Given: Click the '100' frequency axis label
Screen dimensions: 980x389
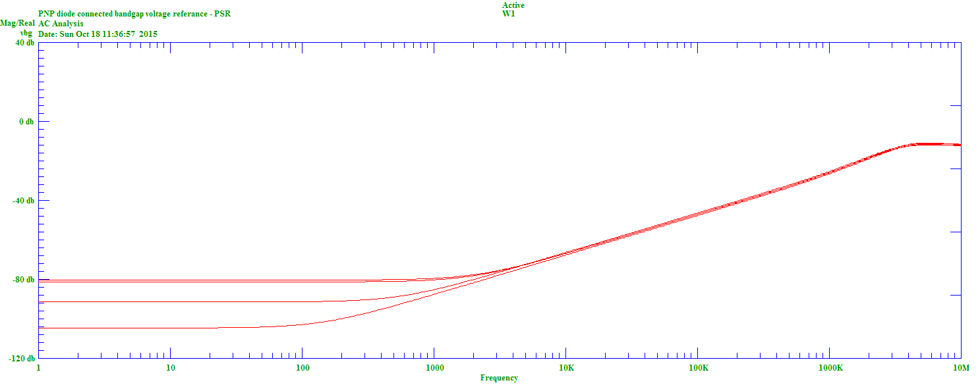Looking at the screenshot, I should tap(303, 367).
